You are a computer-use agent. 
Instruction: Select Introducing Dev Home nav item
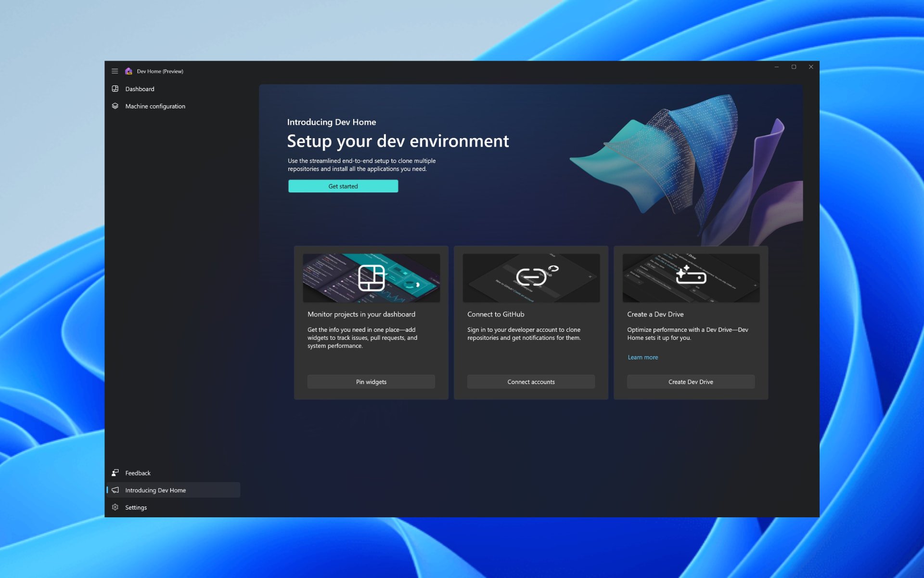[173, 490]
